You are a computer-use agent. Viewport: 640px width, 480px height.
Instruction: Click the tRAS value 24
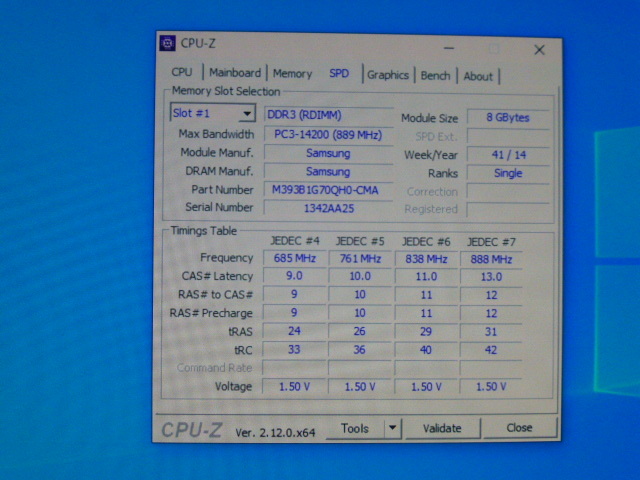tap(294, 331)
